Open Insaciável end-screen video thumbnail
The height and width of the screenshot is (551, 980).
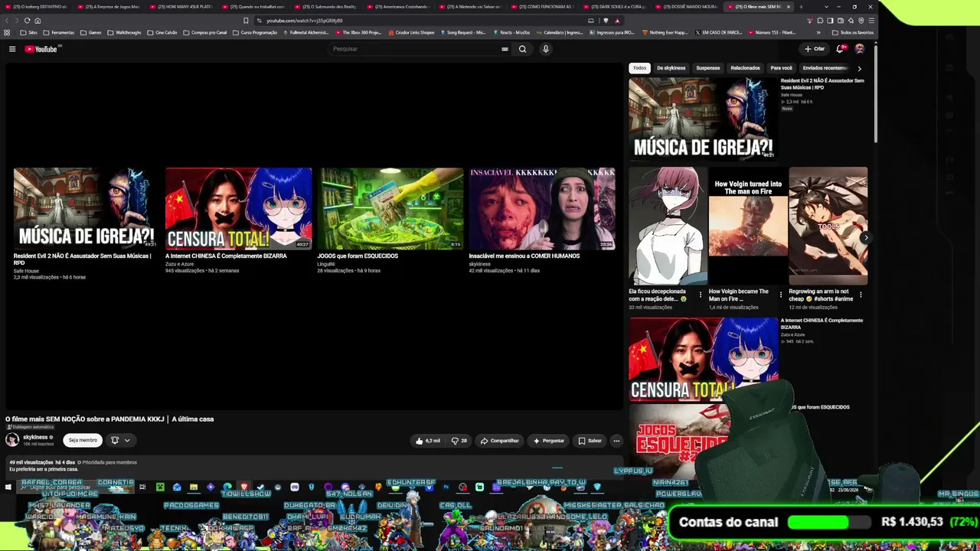tap(542, 208)
